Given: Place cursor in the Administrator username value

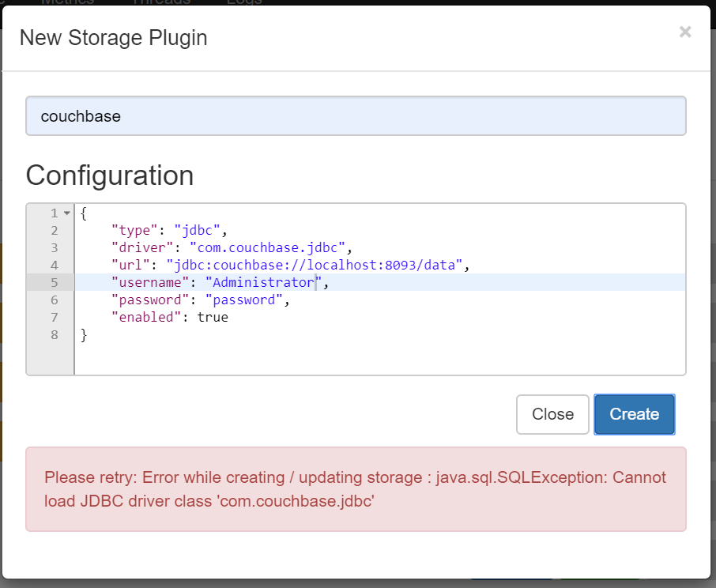Looking at the screenshot, I should tap(264, 282).
